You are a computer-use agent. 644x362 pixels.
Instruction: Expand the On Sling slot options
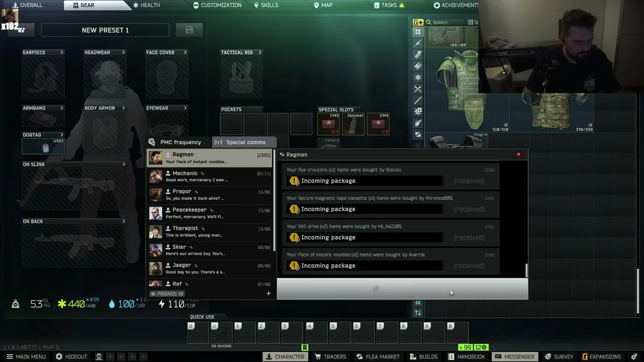coord(124,164)
